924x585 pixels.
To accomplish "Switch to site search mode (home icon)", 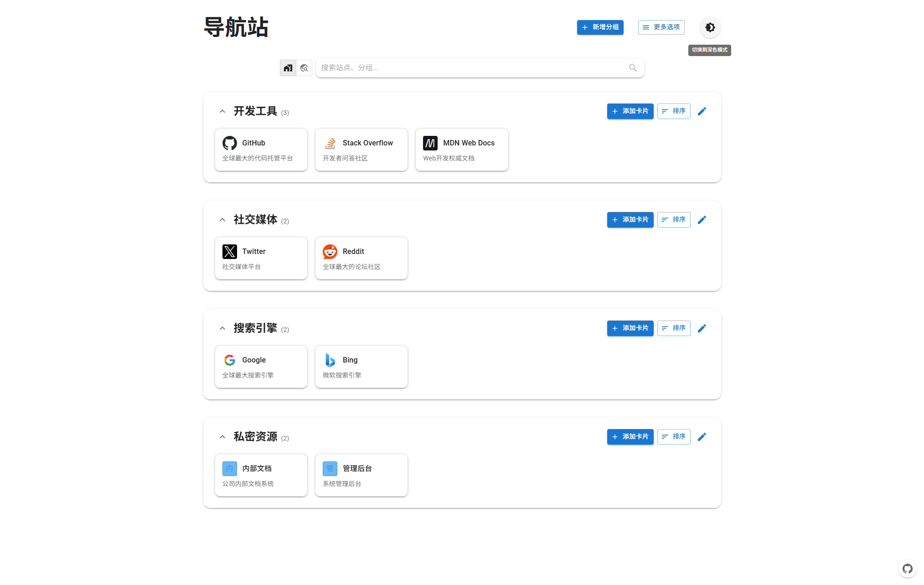I will 288,67.
